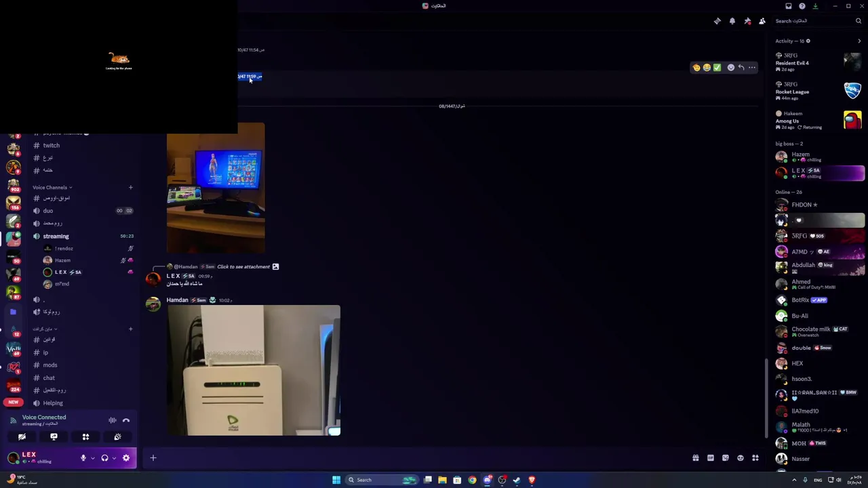Open microphone input options arrow
868x488 pixels.
[92, 459]
